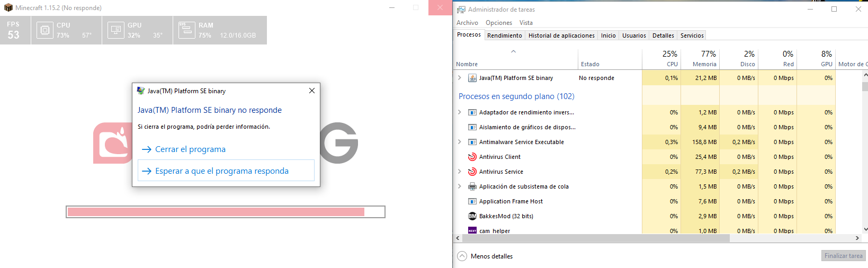Open the Opciones menu
The image size is (868, 268).
(499, 23)
